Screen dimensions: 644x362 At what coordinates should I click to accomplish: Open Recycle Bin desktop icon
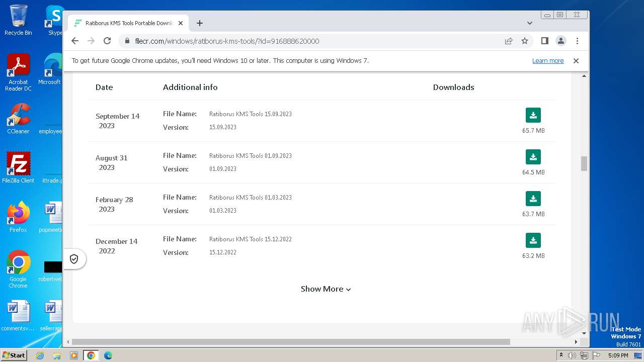coord(18,20)
